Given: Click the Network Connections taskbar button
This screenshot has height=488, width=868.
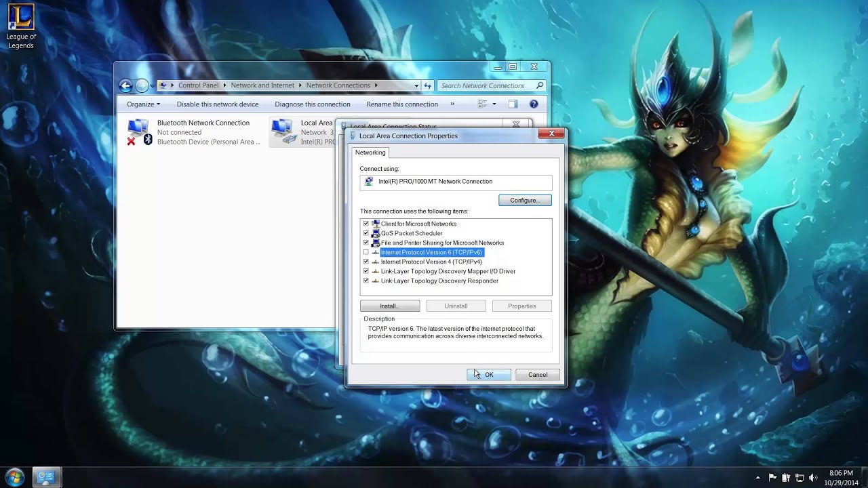Looking at the screenshot, I should click(x=46, y=477).
